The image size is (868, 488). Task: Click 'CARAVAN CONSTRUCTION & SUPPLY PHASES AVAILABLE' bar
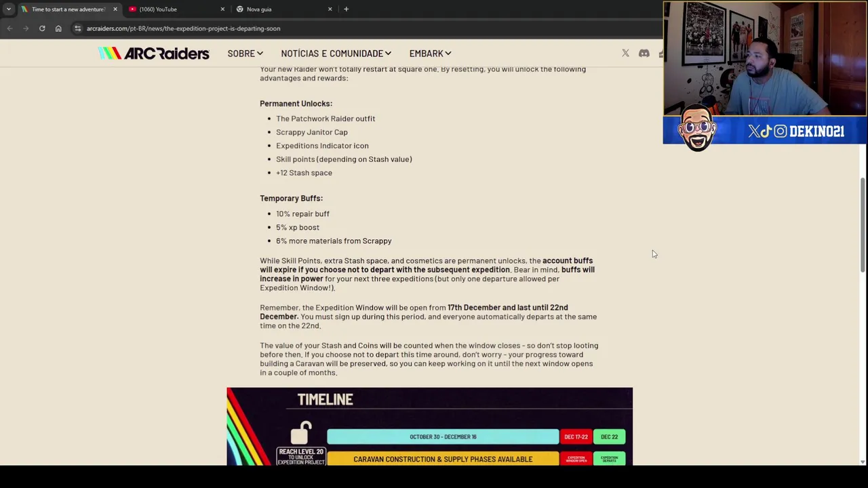443,459
